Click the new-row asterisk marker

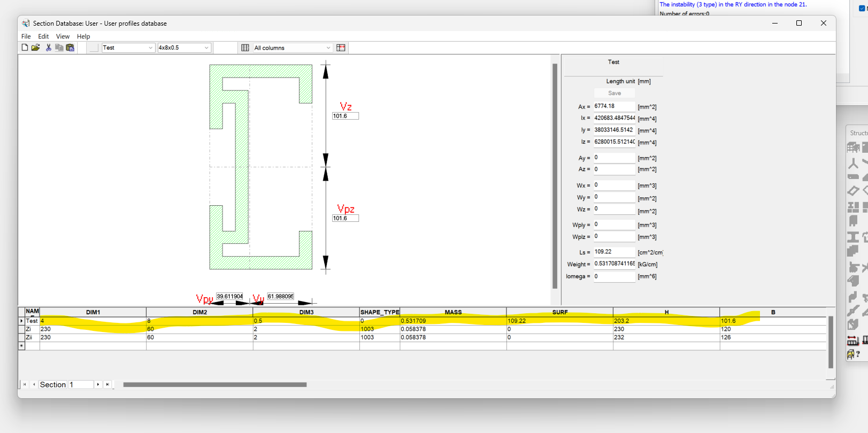pyautogui.click(x=21, y=346)
